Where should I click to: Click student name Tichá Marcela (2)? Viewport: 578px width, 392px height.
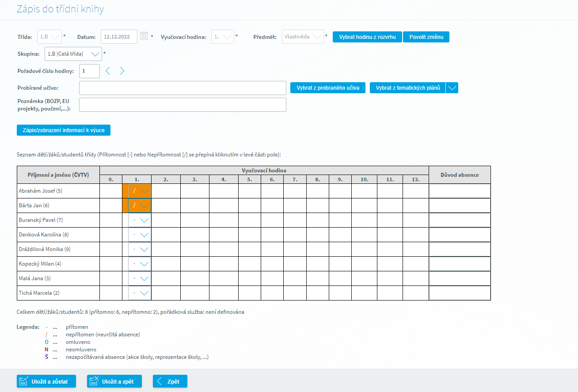(x=39, y=293)
